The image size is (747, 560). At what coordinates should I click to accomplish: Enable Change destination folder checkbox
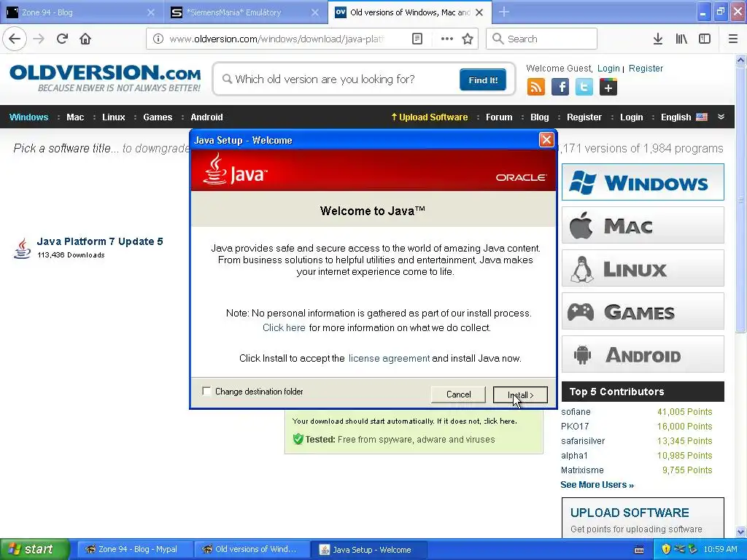click(206, 391)
